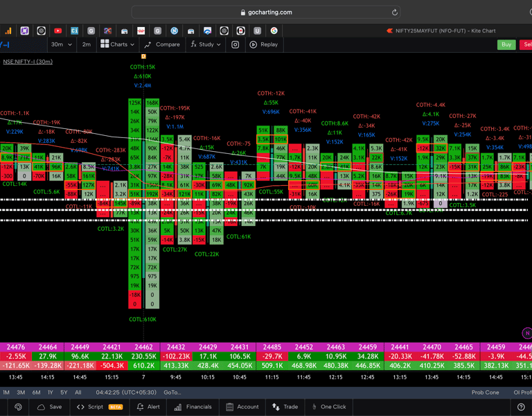The image size is (532, 416).
Task: Start Replay mode
Action: point(264,44)
